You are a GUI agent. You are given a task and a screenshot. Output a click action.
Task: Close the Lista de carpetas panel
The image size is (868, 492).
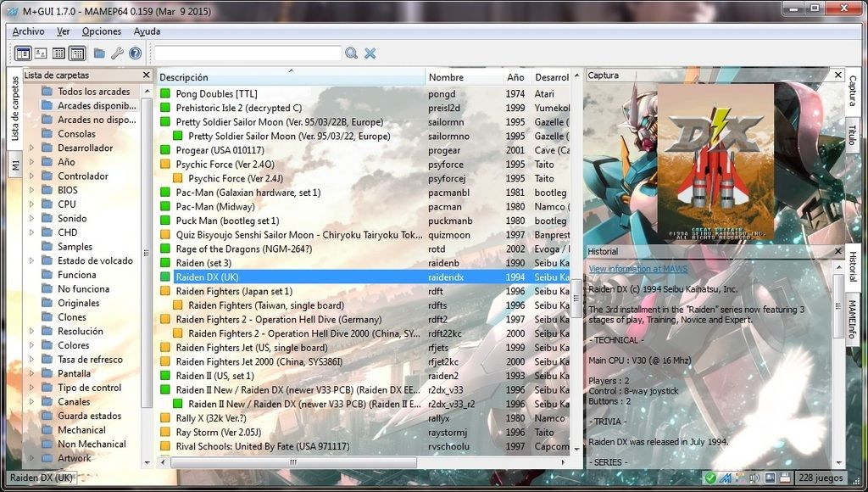click(x=146, y=75)
